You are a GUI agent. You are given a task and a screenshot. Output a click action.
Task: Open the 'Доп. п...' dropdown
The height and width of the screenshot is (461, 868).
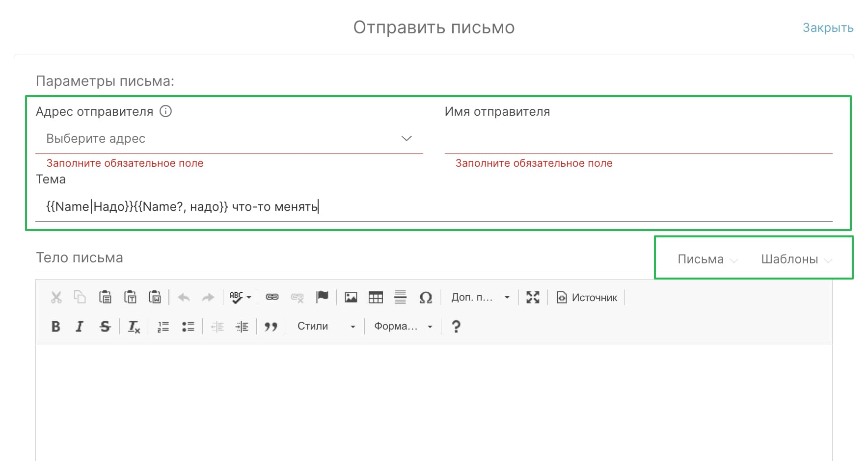coord(480,297)
